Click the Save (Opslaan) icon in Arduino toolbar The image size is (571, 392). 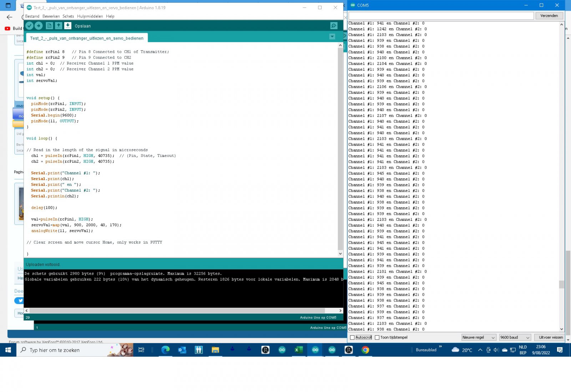coord(68,26)
